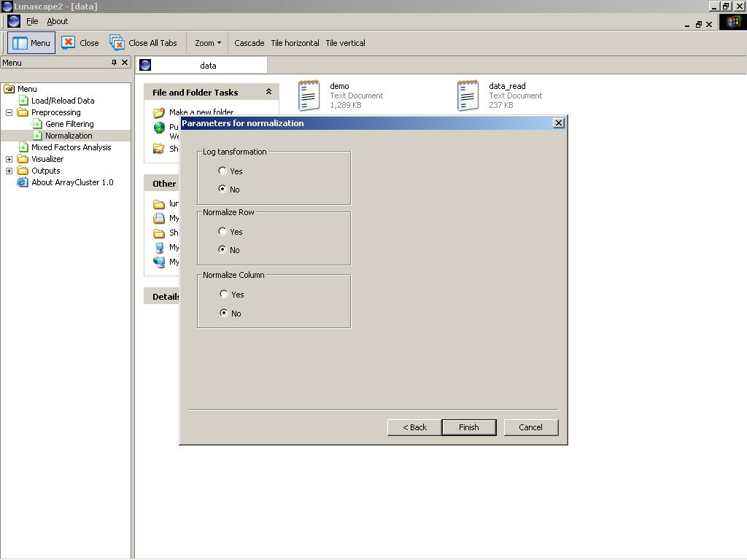
Task: Restore the inner data document window
Action: click(698, 24)
